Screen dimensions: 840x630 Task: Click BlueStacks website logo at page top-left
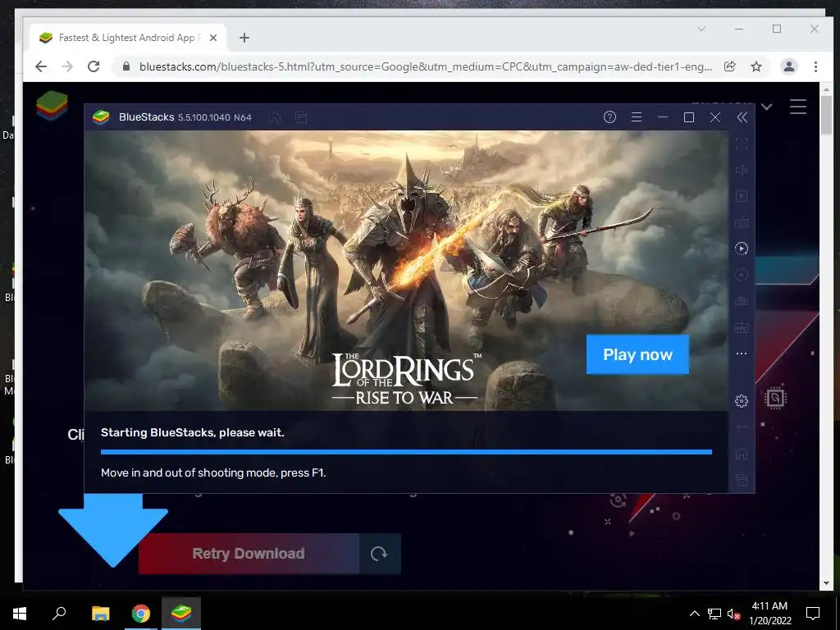click(52, 106)
